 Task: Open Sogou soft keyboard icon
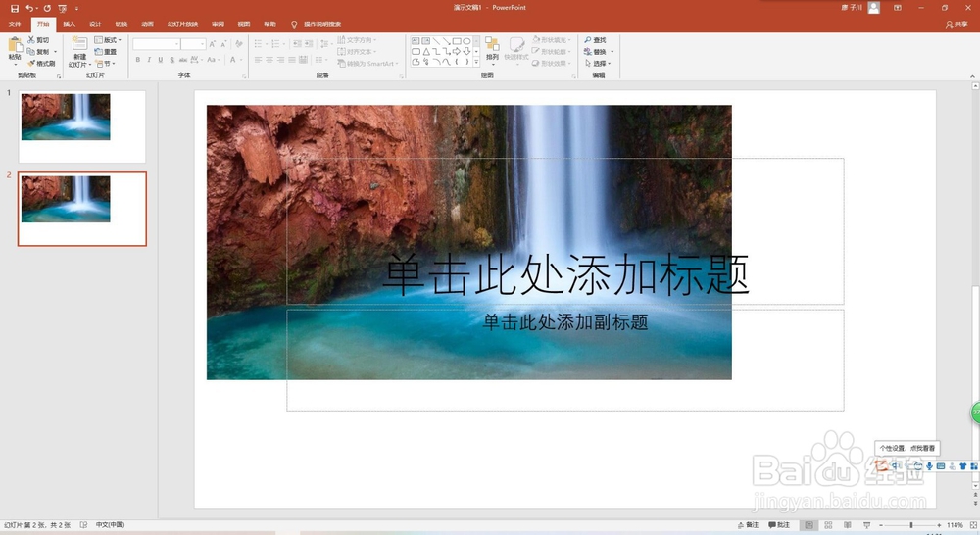(941, 466)
